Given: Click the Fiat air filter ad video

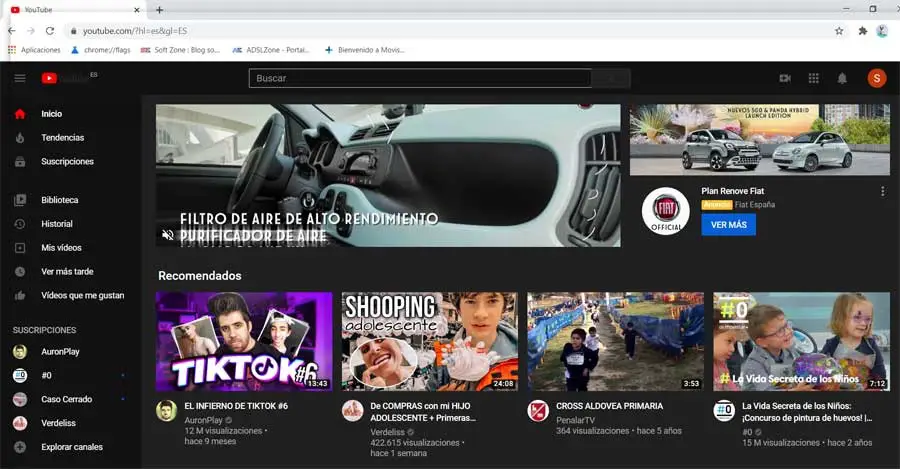Looking at the screenshot, I should click(x=388, y=175).
